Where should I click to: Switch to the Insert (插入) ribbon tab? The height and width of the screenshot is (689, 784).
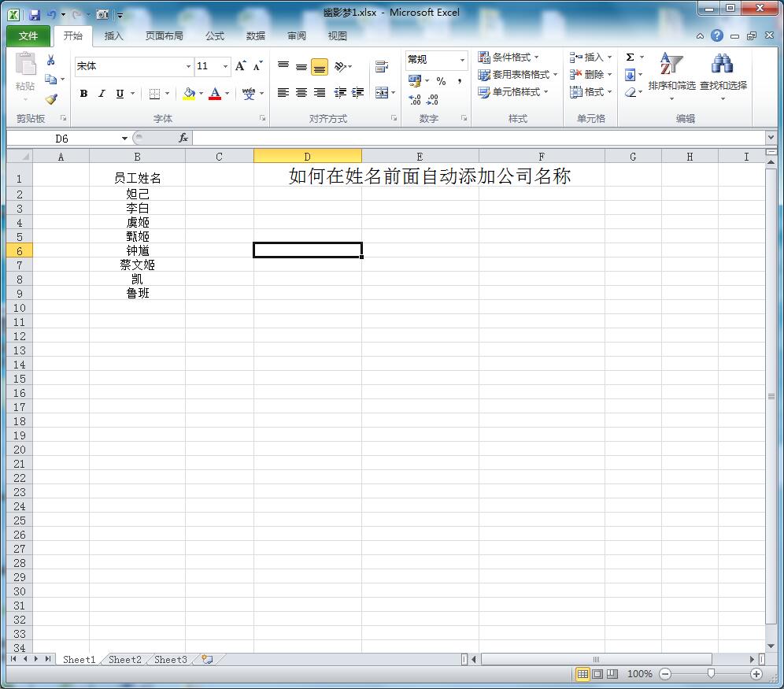click(113, 36)
